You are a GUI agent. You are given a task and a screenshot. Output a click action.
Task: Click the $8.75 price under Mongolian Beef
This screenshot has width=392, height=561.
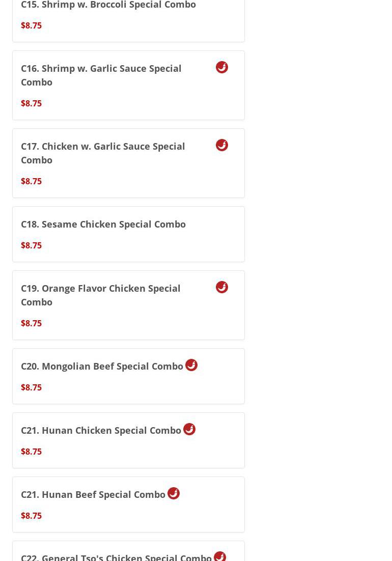click(31, 387)
